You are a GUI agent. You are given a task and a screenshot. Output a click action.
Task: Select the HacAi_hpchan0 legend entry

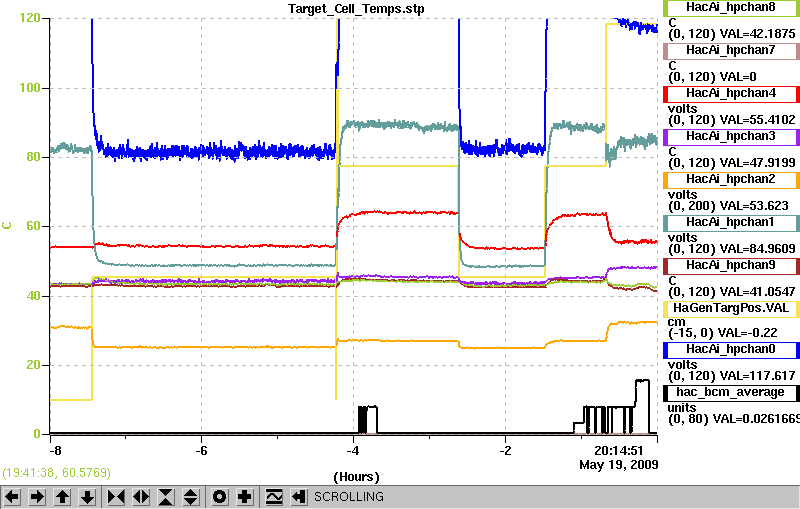731,349
